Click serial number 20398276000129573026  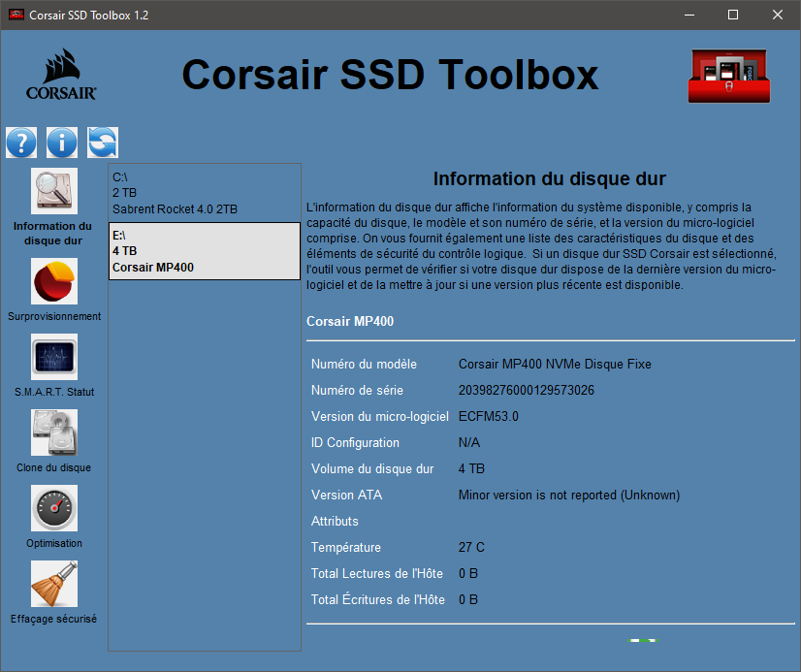click(x=527, y=391)
